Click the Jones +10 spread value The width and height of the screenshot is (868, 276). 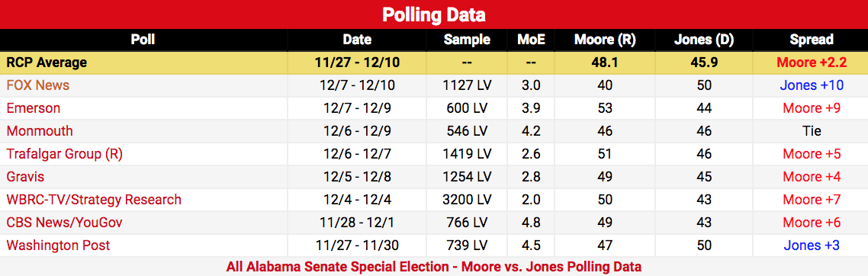[812, 85]
